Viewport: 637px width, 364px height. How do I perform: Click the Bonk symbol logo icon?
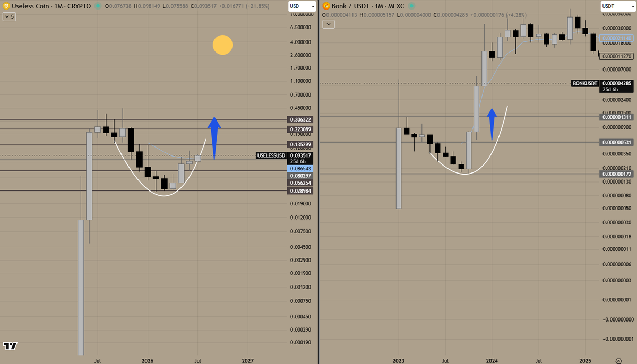click(326, 6)
